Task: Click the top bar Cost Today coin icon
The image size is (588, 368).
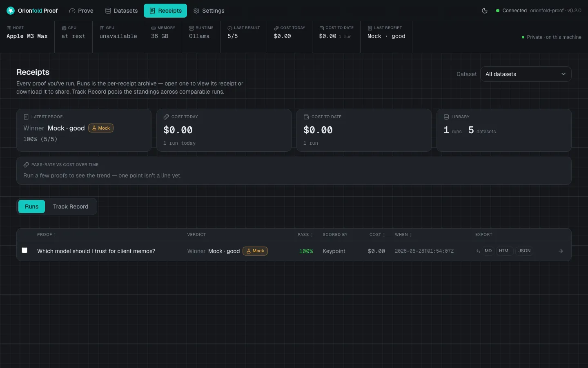Action: (x=276, y=28)
